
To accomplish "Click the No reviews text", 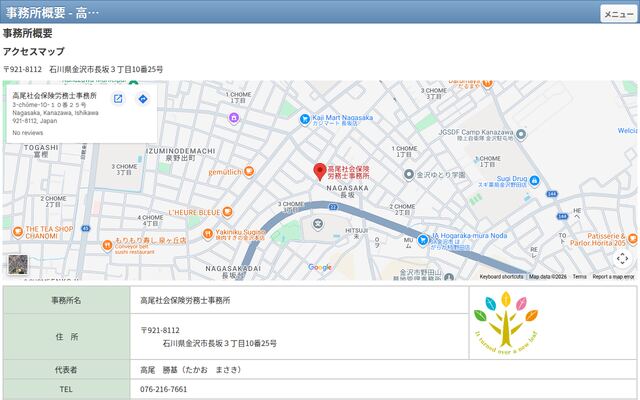I will coord(27,133).
